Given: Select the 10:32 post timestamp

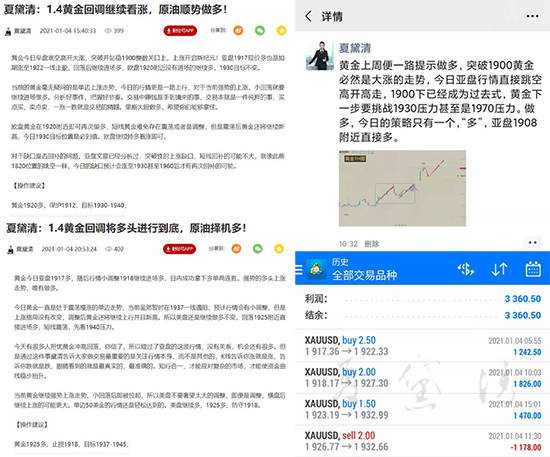Looking at the screenshot, I should click(x=348, y=244).
